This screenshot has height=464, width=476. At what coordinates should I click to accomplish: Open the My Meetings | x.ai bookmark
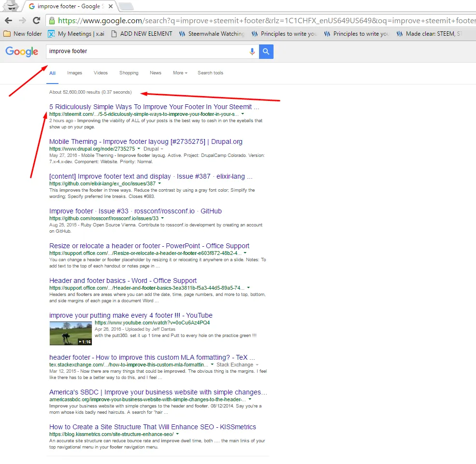(x=76, y=34)
